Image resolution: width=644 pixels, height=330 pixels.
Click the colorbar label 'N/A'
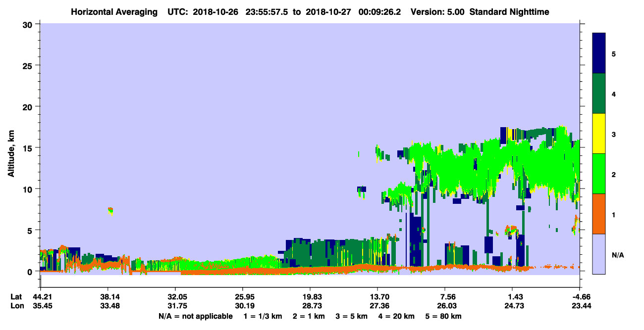tap(617, 255)
